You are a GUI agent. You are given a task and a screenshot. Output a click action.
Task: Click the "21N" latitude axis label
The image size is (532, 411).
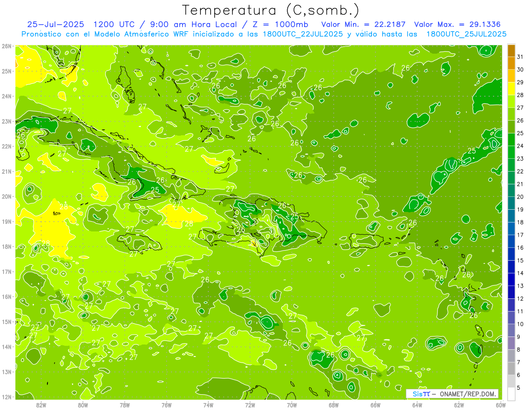click(x=6, y=172)
